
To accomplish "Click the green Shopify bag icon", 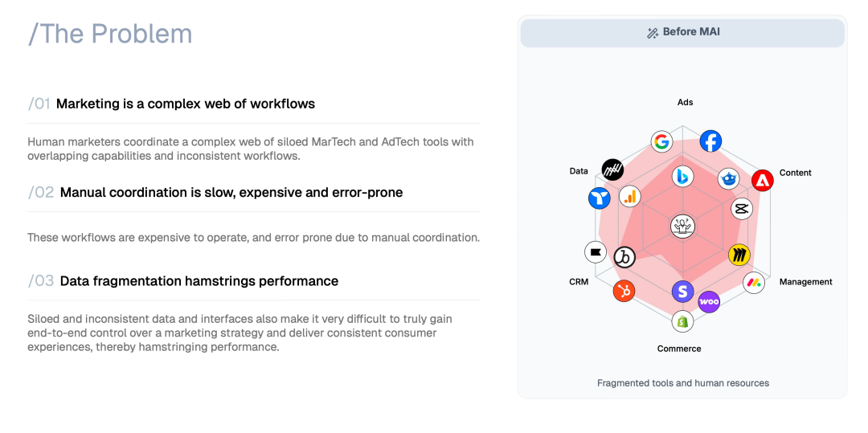I will point(682,321).
